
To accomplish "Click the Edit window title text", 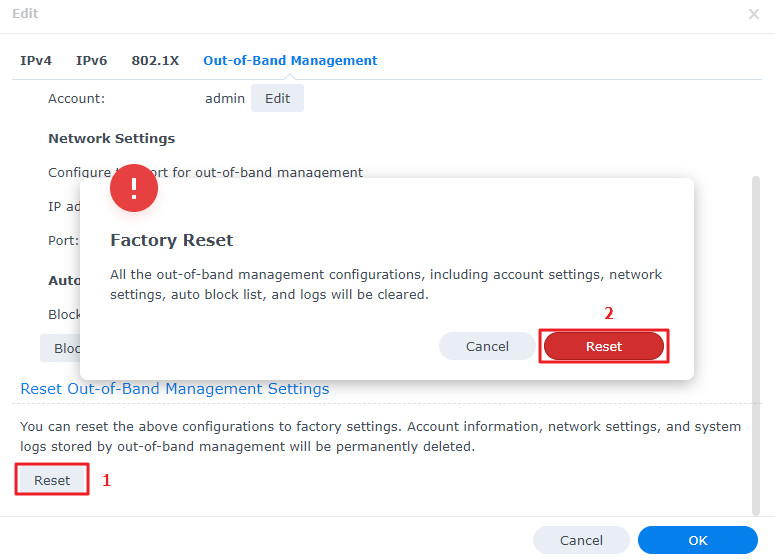I will coord(25,13).
